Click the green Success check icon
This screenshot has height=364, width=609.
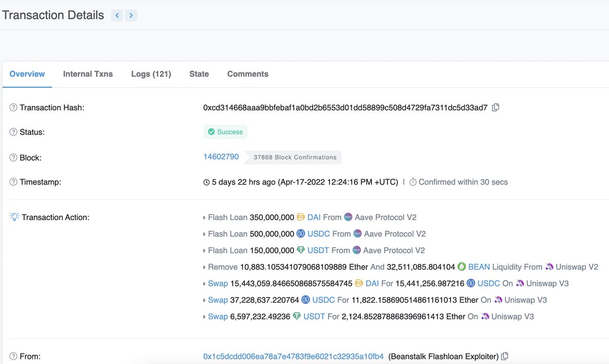pos(211,132)
